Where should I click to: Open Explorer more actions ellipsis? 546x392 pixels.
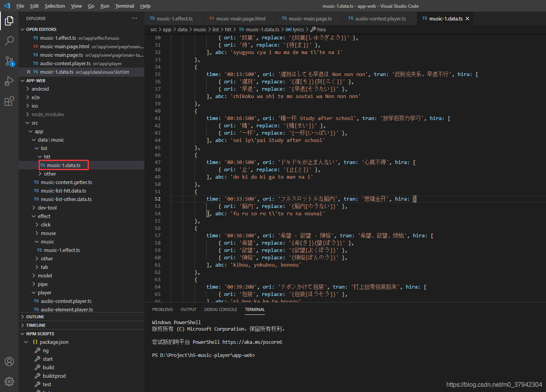134,19
